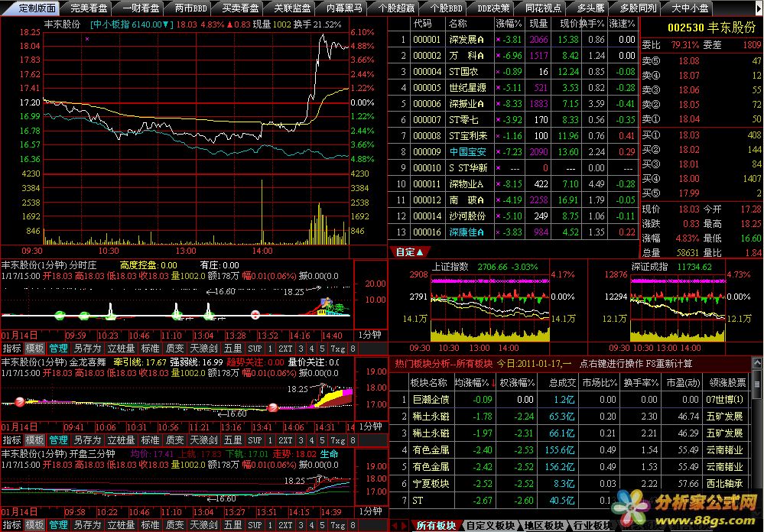Click 标准 in 金龙喜舞 panel toolbar
Viewport: 764px width, 532px height.
(x=150, y=440)
